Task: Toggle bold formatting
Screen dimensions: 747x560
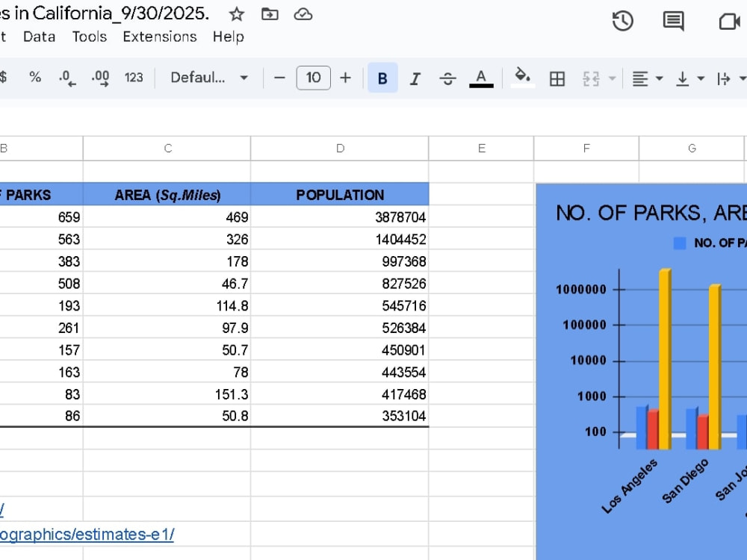Action: point(382,78)
